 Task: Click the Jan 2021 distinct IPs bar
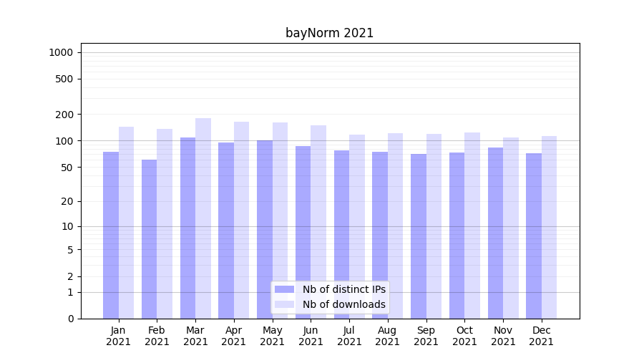(x=111, y=235)
